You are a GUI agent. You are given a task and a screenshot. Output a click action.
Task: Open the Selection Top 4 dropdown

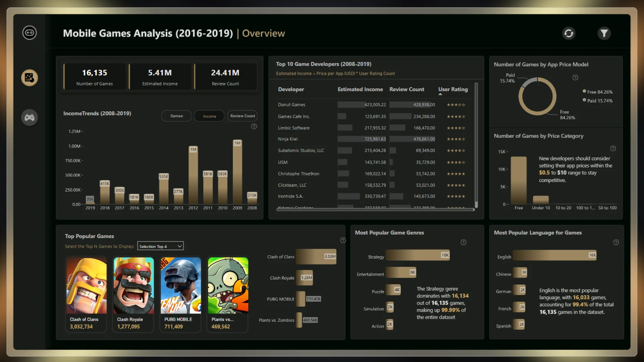[160, 246]
